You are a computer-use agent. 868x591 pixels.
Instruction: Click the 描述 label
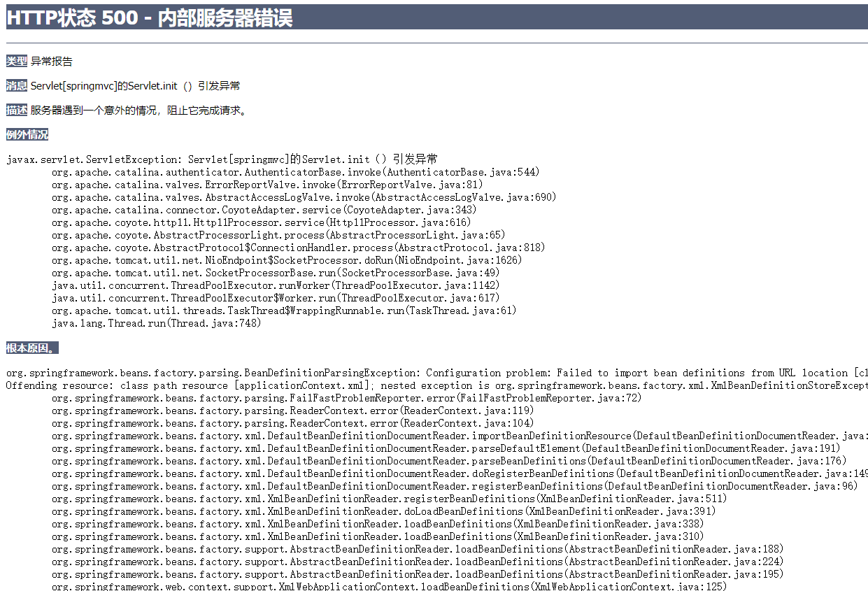pyautogui.click(x=17, y=111)
